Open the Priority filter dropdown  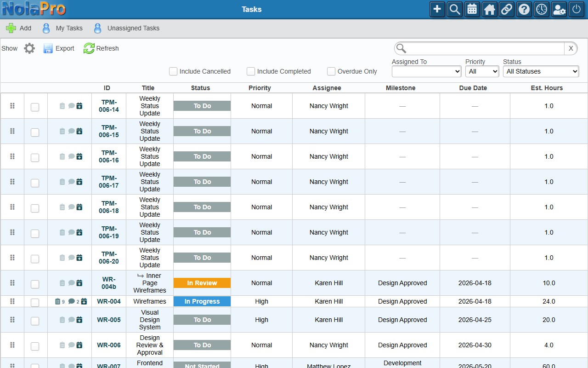click(x=482, y=71)
